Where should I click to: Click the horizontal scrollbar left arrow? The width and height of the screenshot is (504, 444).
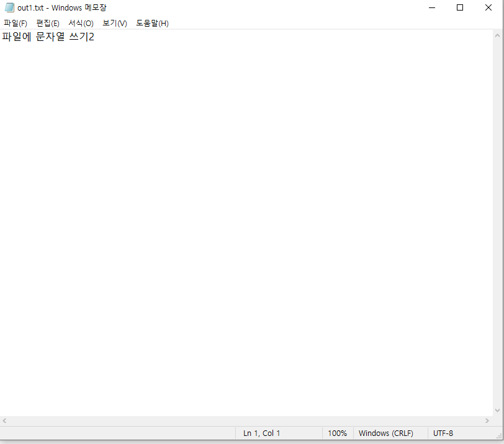[4, 420]
